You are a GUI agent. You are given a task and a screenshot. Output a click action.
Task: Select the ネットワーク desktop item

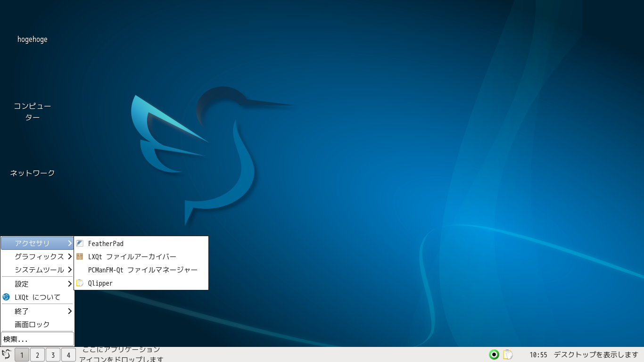click(33, 173)
